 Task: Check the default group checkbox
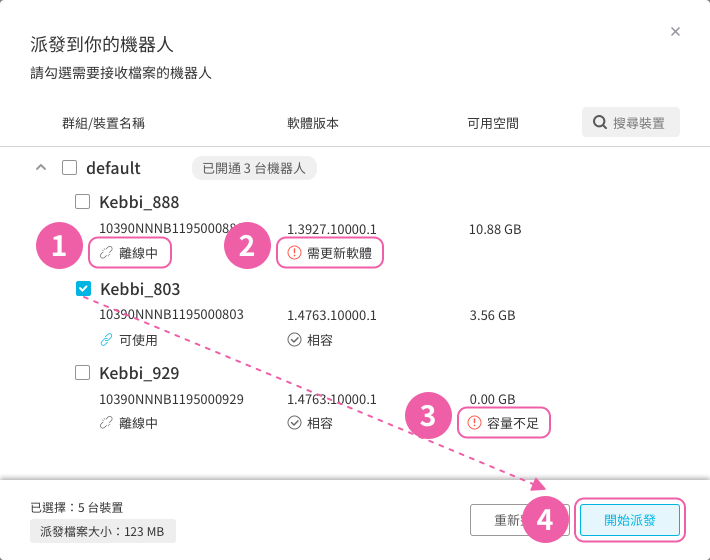(69, 168)
